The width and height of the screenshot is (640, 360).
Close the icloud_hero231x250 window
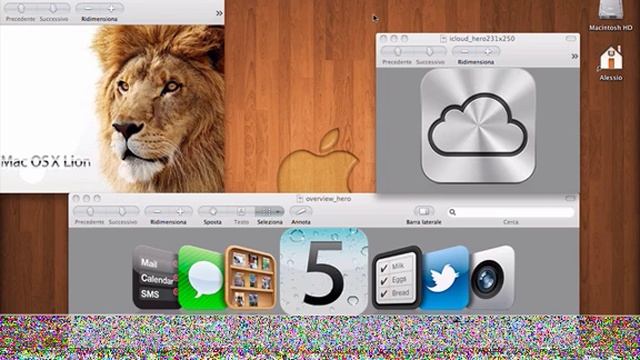[384, 38]
